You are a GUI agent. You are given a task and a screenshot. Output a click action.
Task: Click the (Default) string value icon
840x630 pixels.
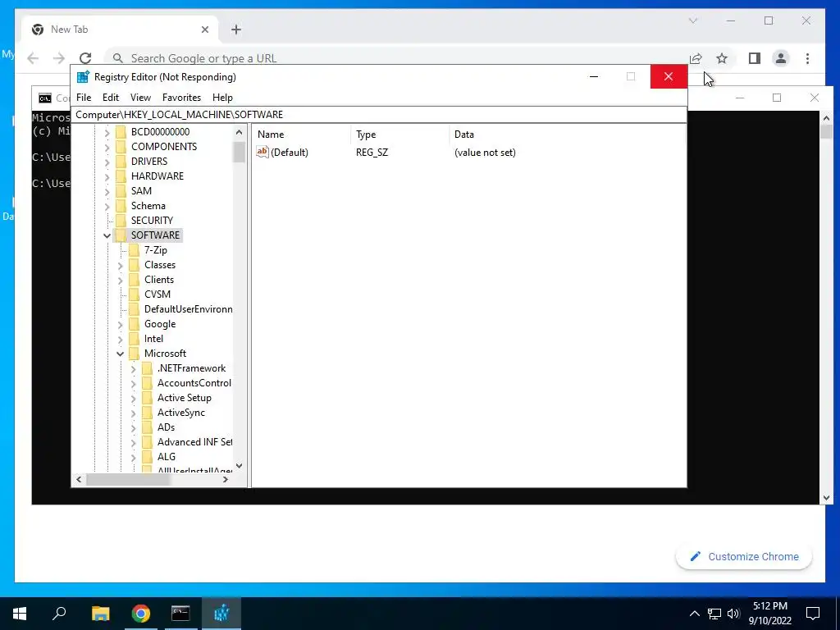[x=262, y=152]
